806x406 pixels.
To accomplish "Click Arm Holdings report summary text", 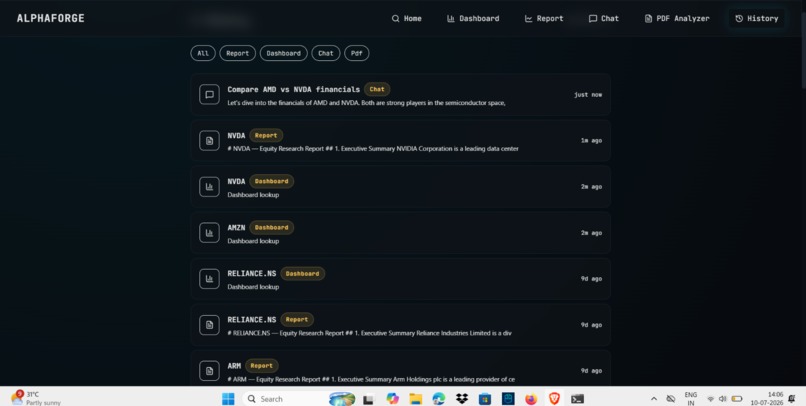I will [371, 379].
